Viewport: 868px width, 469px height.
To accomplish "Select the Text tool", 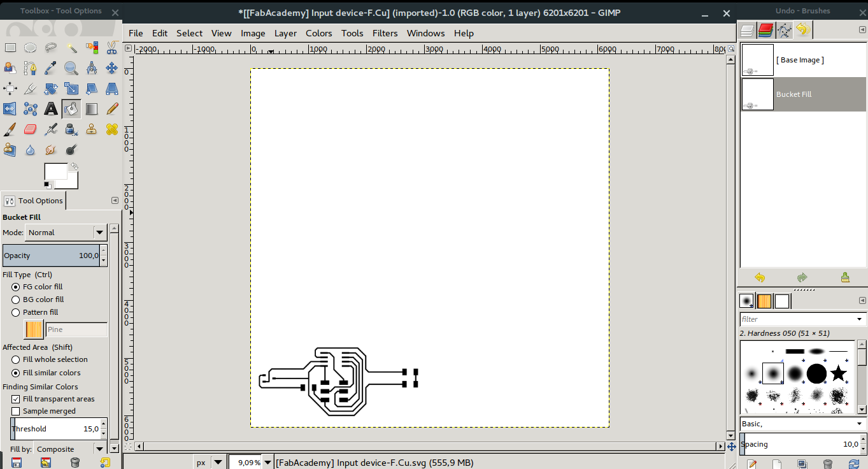I will pyautogui.click(x=50, y=108).
